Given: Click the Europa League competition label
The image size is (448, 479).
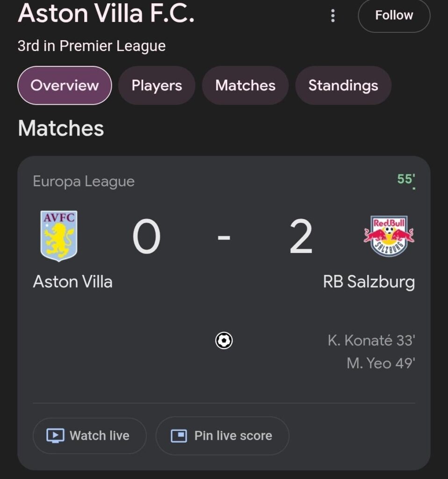Looking at the screenshot, I should pos(84,181).
